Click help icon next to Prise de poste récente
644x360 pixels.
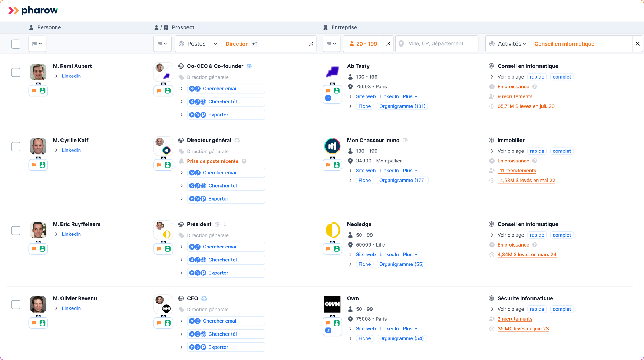[244, 161]
